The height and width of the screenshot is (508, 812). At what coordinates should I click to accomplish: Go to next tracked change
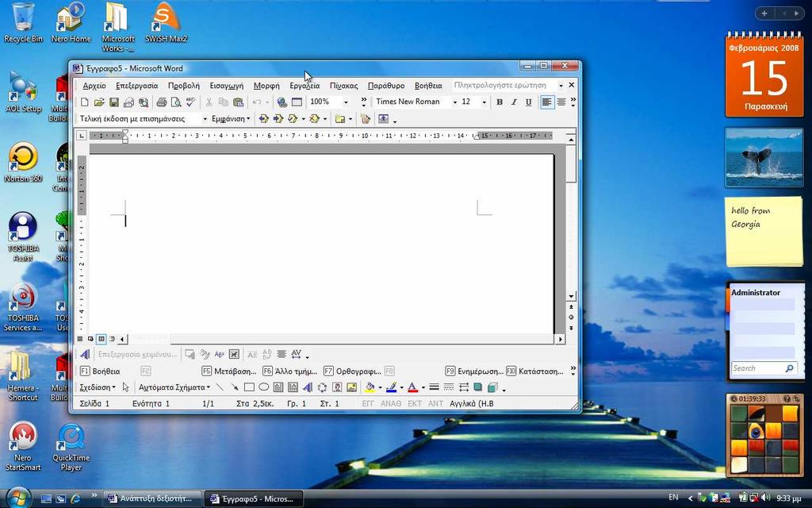click(x=278, y=119)
